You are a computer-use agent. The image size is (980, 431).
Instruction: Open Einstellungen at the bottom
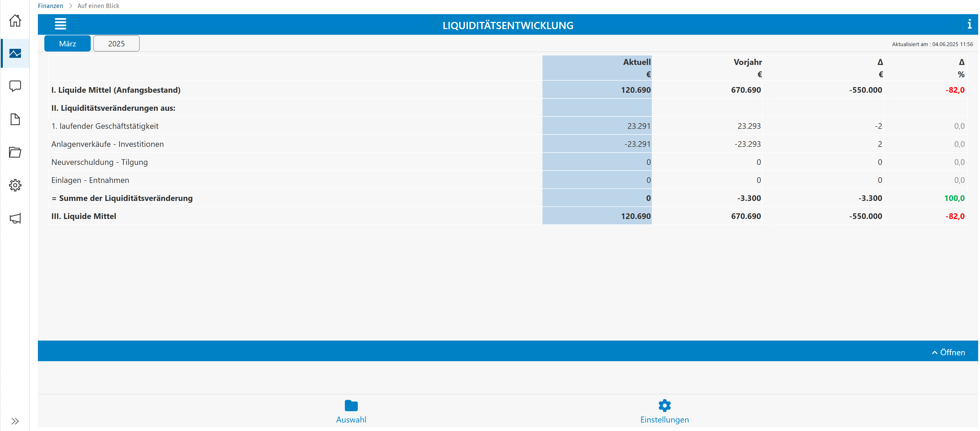coord(664,412)
